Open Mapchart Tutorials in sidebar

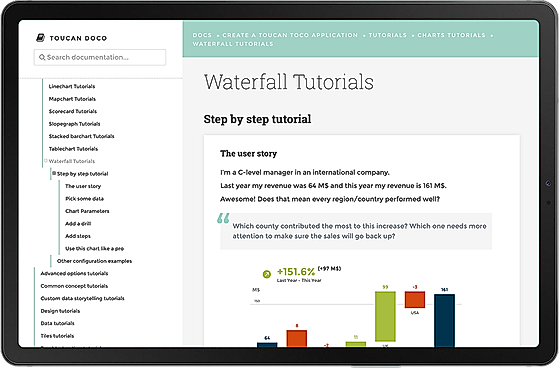[72, 99]
